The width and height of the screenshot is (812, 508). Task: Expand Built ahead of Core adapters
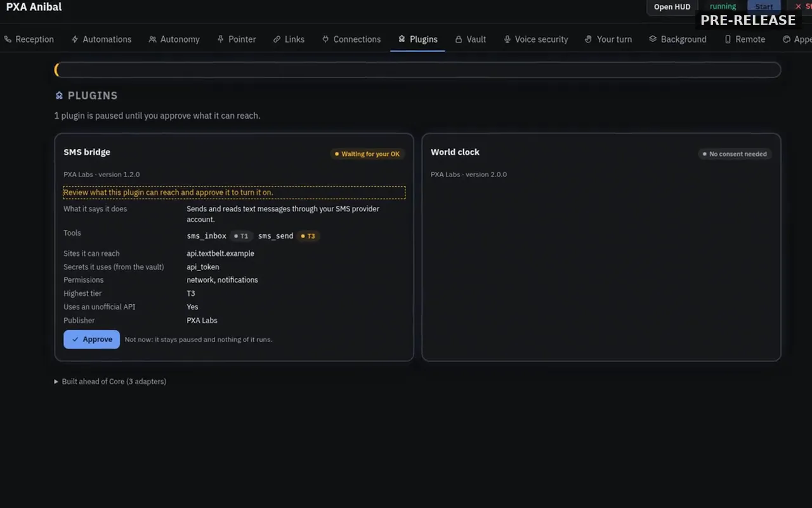coord(110,382)
